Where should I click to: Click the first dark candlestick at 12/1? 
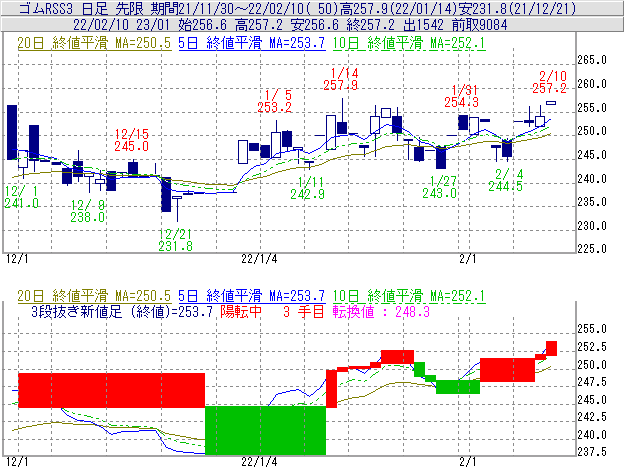[12, 132]
